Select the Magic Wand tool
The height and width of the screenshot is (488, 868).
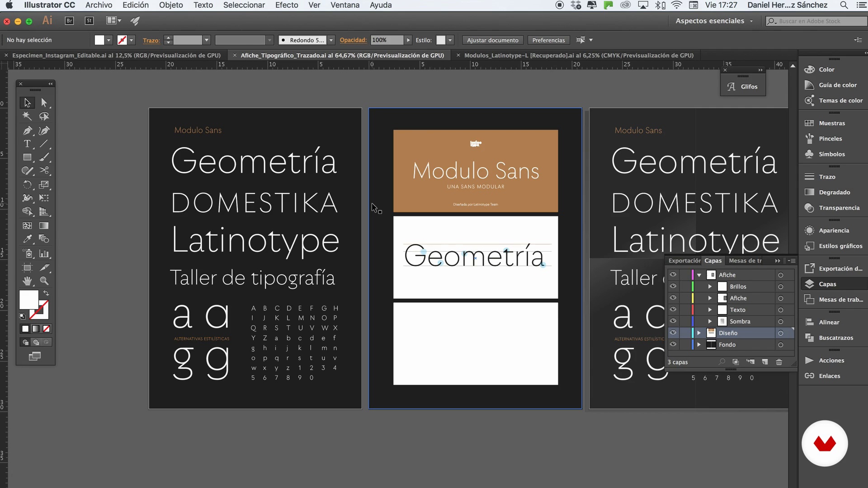(x=27, y=116)
